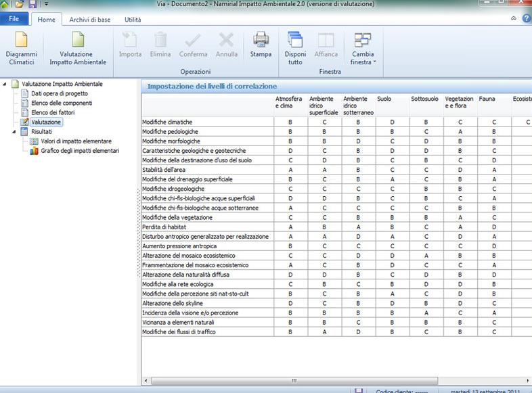Viewport: 532px width, 393px height.
Task: Open Diagrammi Climatici from the ribbon
Action: tap(22, 47)
